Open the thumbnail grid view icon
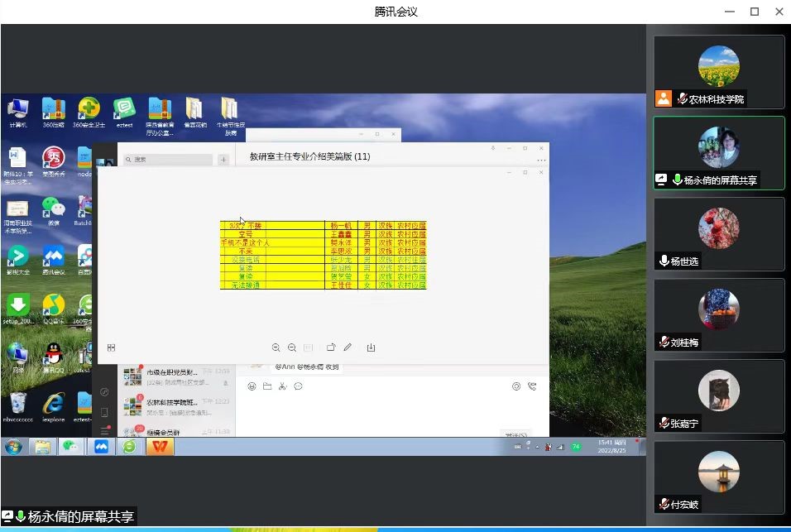Image resolution: width=791 pixels, height=532 pixels. [x=111, y=348]
